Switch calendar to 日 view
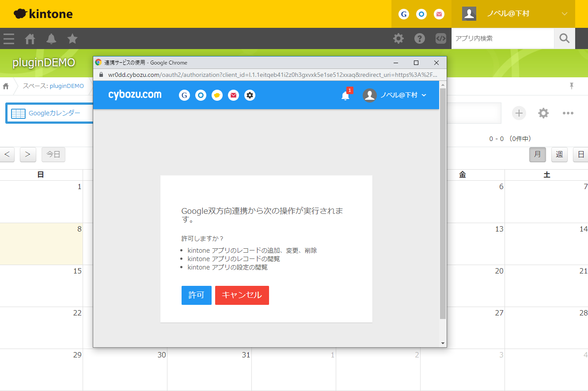 click(x=580, y=154)
